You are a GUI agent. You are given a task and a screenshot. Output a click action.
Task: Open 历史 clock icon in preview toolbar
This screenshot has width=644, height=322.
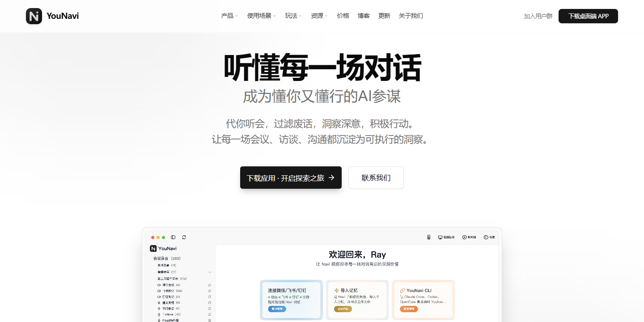pos(486,237)
